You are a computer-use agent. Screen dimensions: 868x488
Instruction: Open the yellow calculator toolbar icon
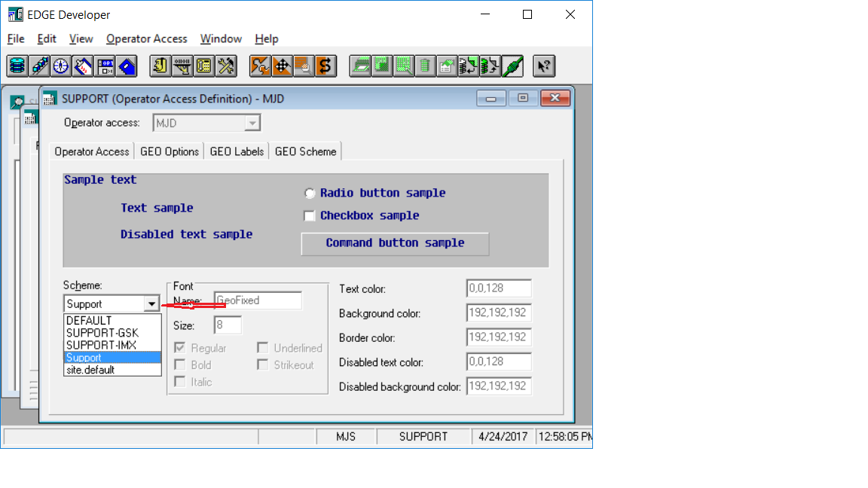204,66
